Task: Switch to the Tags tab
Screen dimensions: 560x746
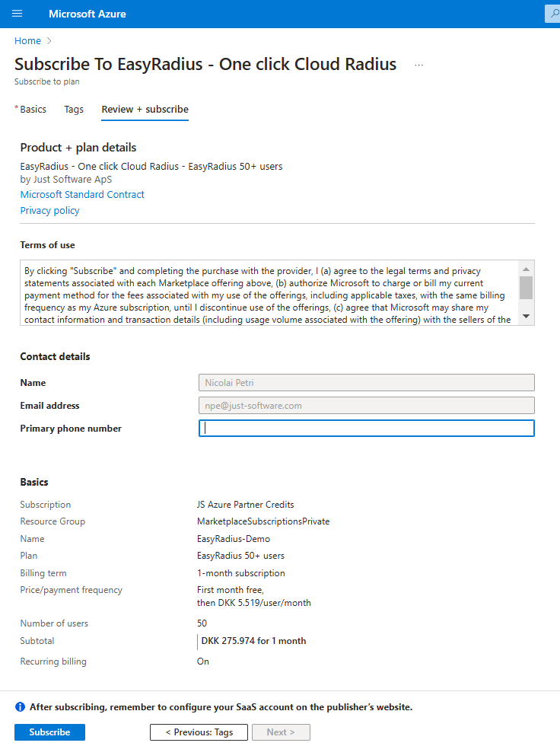Action: 74,110
